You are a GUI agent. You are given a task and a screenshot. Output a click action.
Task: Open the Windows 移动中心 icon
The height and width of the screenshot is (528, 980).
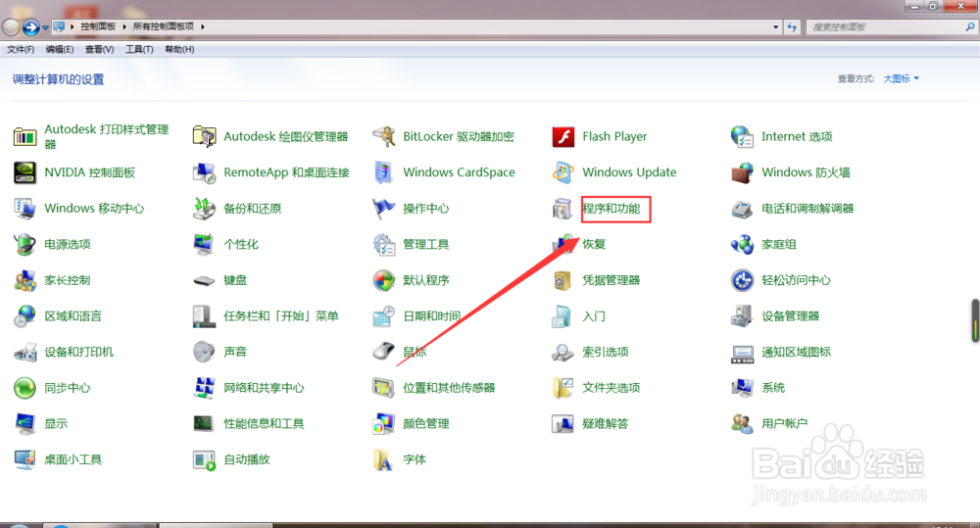pyautogui.click(x=25, y=208)
